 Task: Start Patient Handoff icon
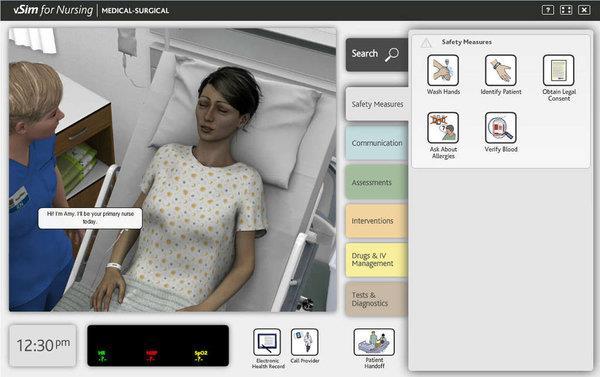coord(374,342)
